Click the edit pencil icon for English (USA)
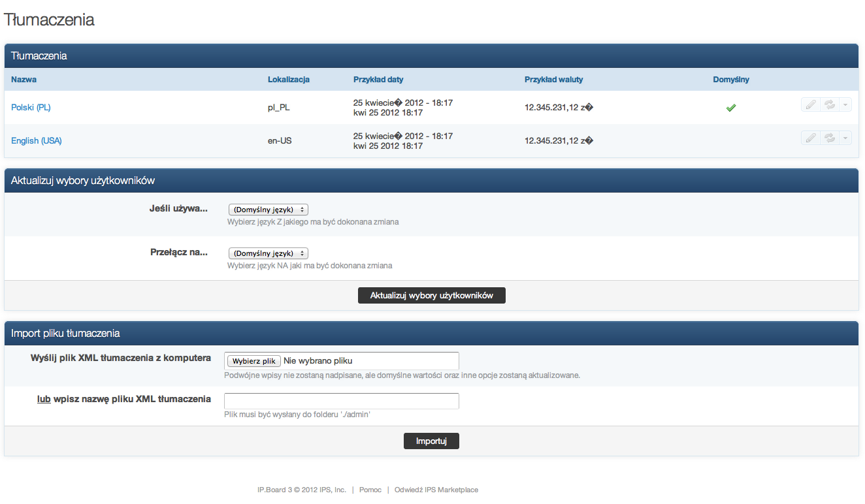 (x=810, y=138)
